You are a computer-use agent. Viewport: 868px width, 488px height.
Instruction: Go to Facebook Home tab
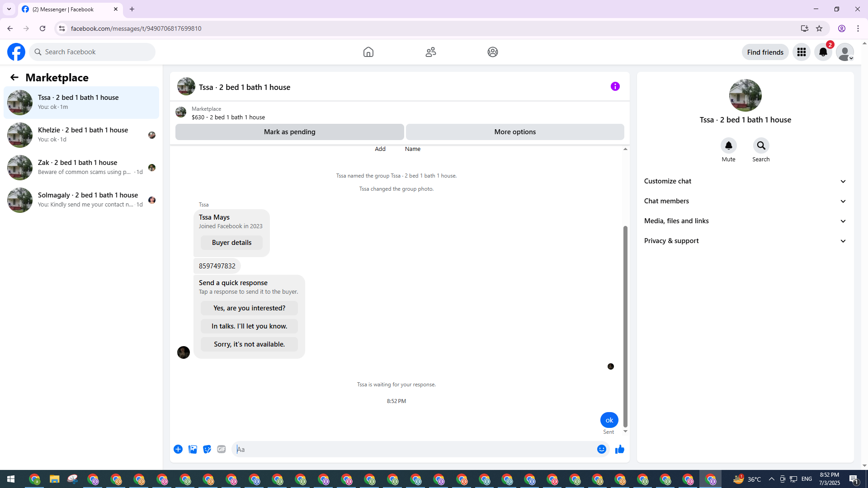click(368, 52)
